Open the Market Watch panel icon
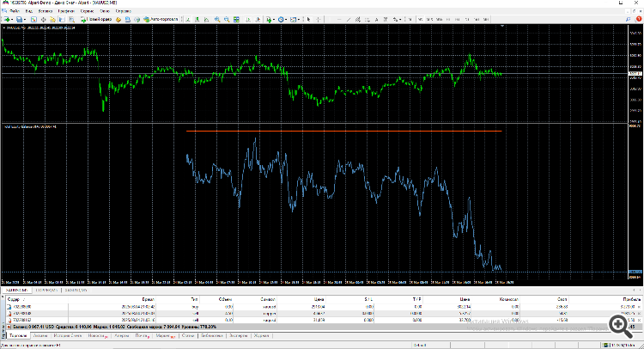This screenshot has width=644, height=349. coord(33,19)
